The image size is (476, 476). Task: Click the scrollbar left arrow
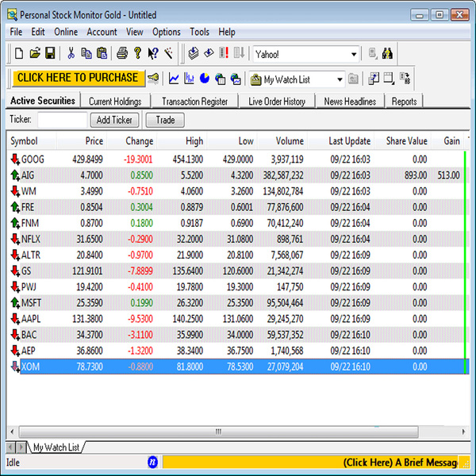(12, 432)
